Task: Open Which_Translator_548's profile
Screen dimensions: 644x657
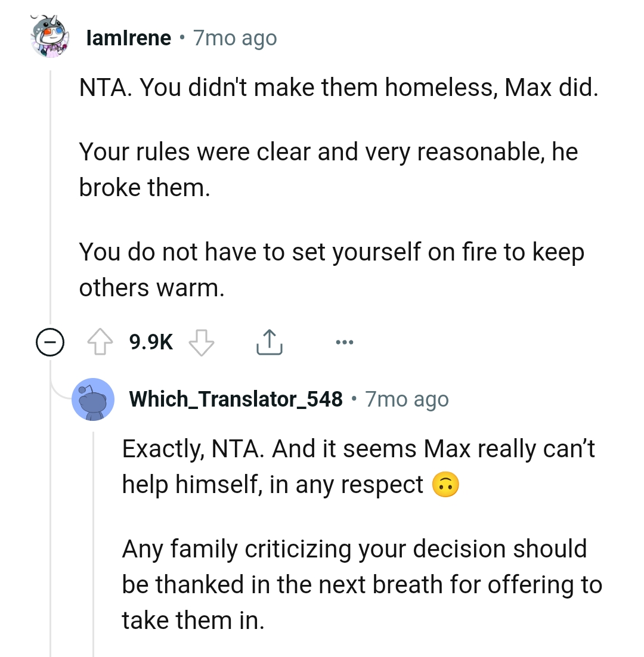Action: click(x=235, y=399)
